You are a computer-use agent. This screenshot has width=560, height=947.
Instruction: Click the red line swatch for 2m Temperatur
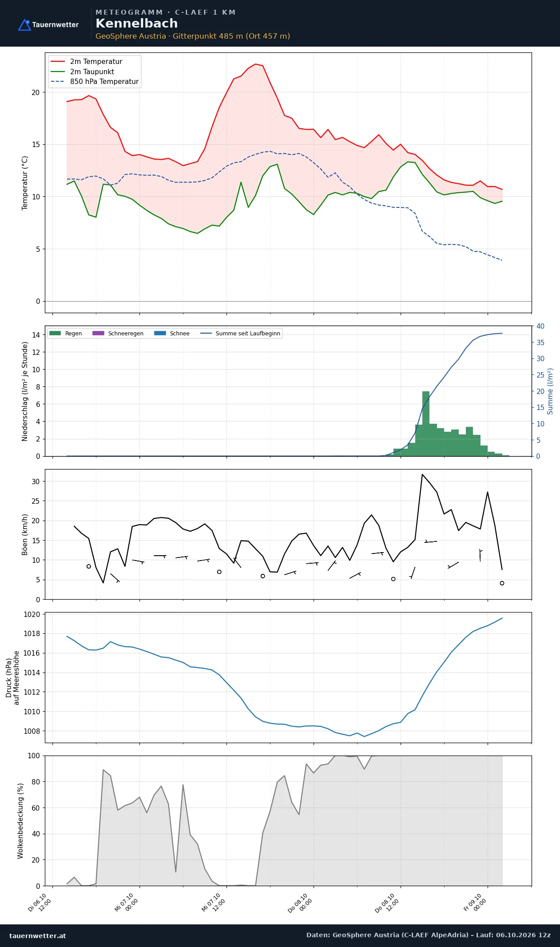(x=58, y=62)
